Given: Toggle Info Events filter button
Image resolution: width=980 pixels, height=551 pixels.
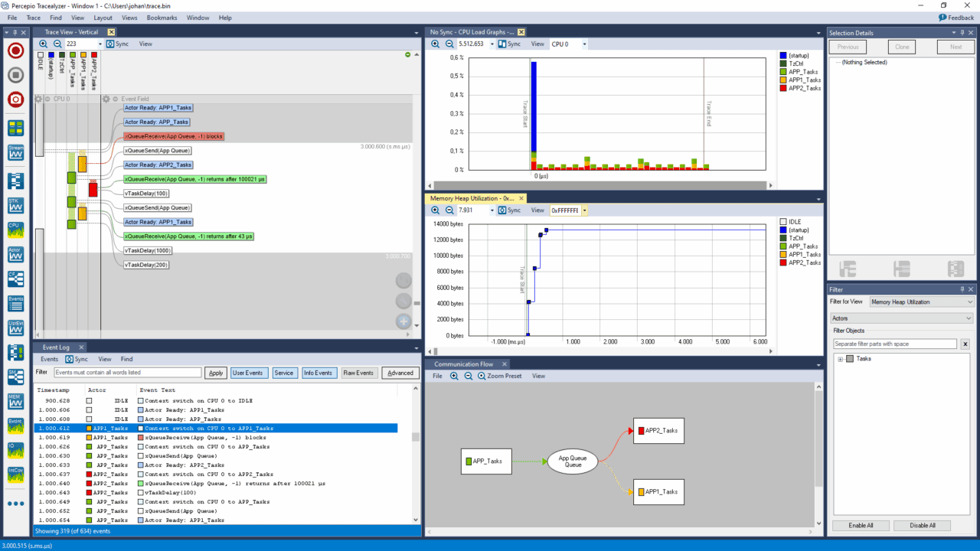Looking at the screenshot, I should click(x=319, y=373).
